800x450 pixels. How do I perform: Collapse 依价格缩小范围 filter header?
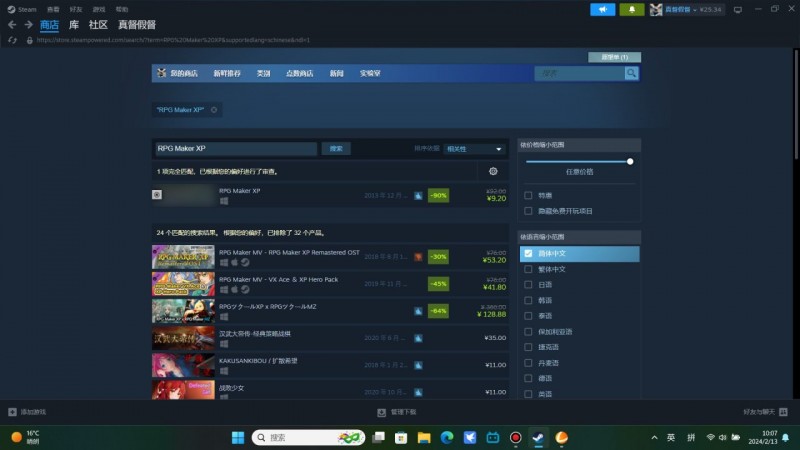579,145
